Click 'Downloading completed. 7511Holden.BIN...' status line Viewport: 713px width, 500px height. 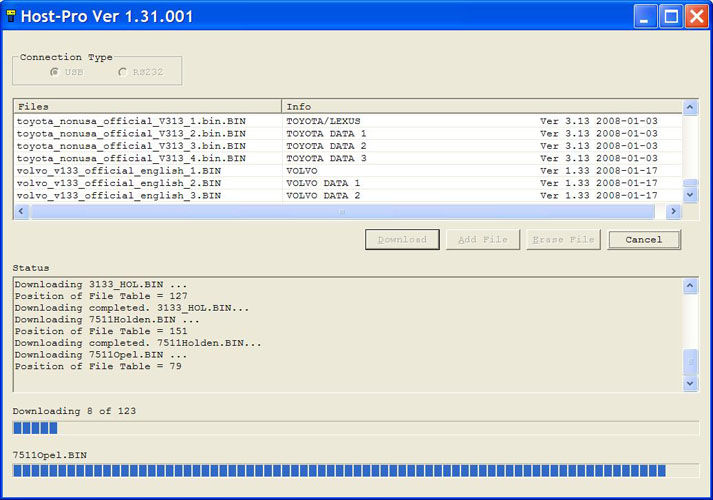[x=138, y=343]
